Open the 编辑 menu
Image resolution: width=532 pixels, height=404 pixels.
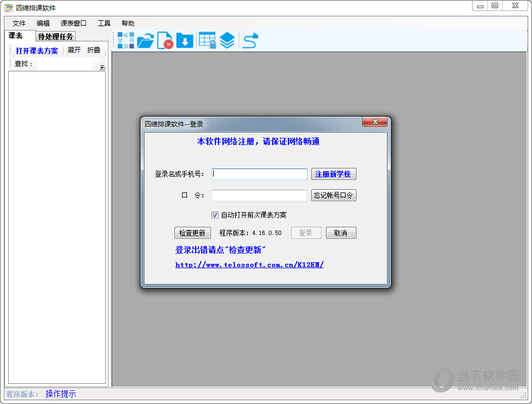click(x=43, y=23)
